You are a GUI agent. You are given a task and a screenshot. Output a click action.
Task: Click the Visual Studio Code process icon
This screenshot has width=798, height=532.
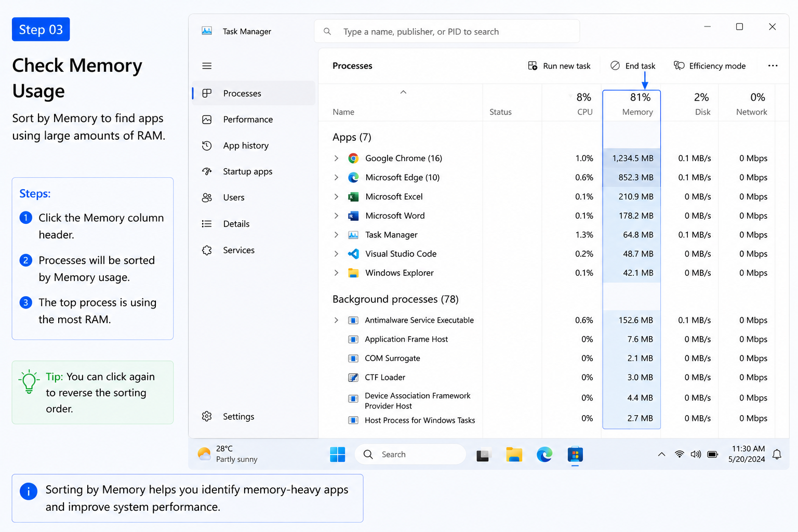pos(353,254)
